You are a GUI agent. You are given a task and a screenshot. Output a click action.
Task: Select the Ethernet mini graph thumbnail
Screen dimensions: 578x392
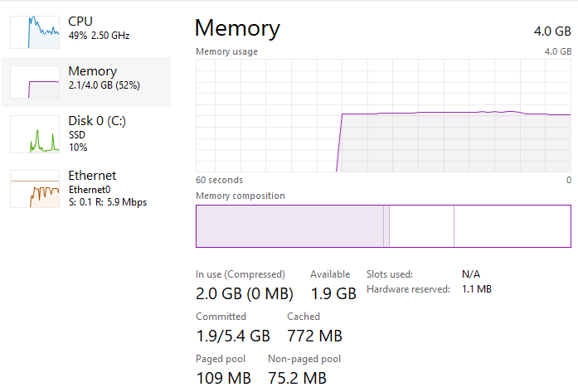coord(34,190)
